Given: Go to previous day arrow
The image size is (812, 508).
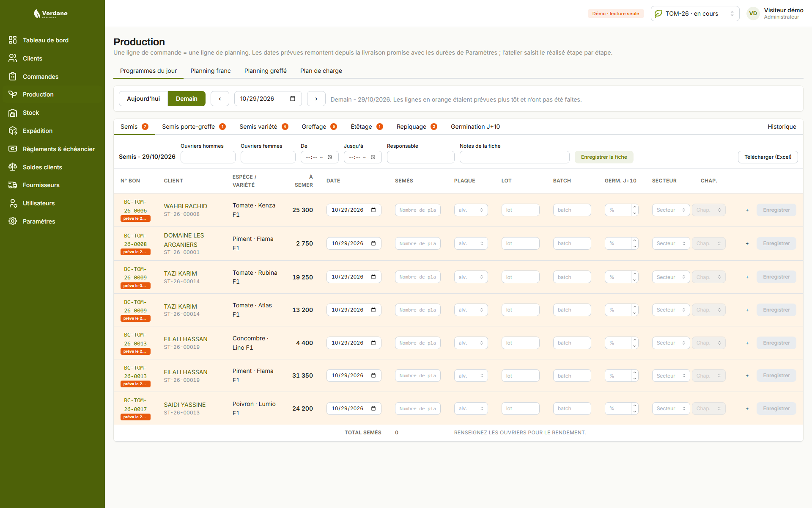Looking at the screenshot, I should click(x=220, y=99).
